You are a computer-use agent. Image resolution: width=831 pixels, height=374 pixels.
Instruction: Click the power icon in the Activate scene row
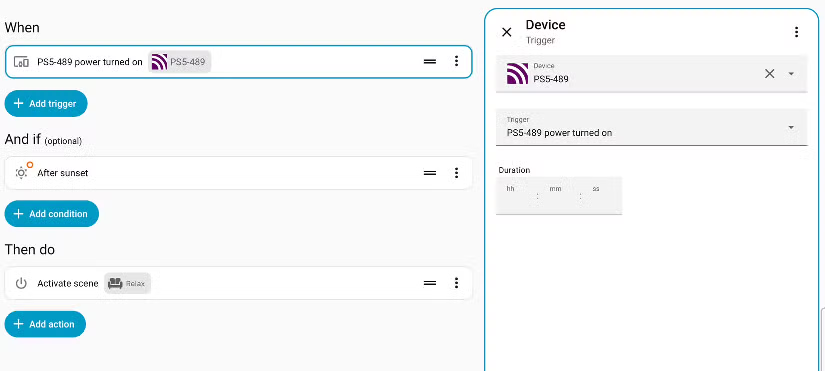click(x=21, y=283)
